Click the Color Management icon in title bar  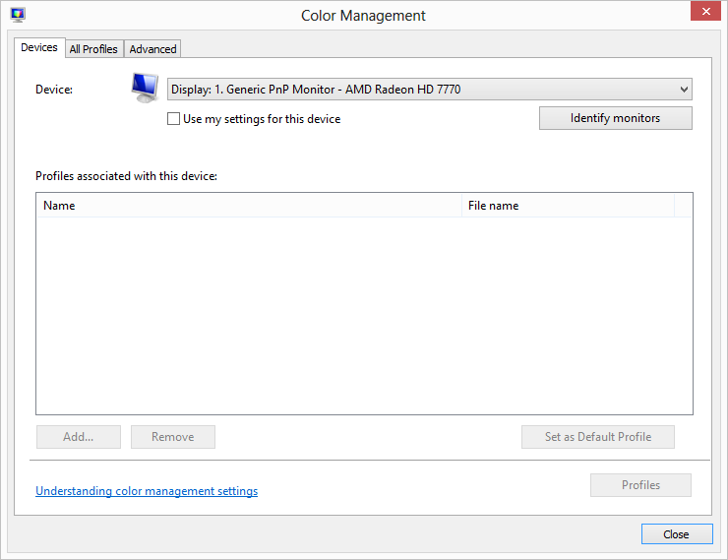click(18, 15)
